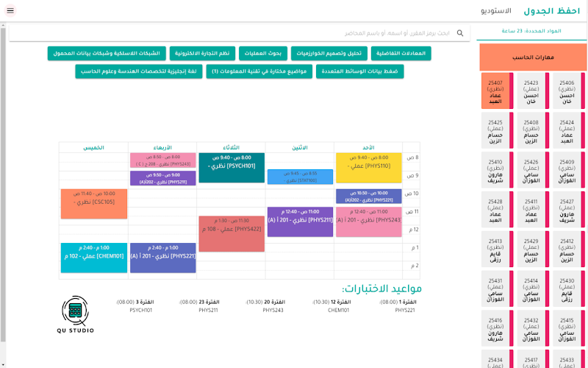Click the الخميس day column header
The width and height of the screenshot is (588, 368).
click(x=94, y=148)
